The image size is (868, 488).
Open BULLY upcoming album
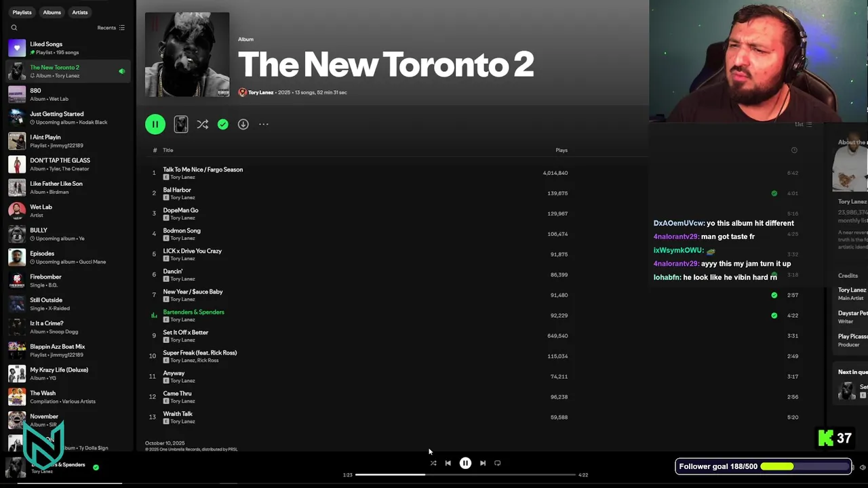68,234
